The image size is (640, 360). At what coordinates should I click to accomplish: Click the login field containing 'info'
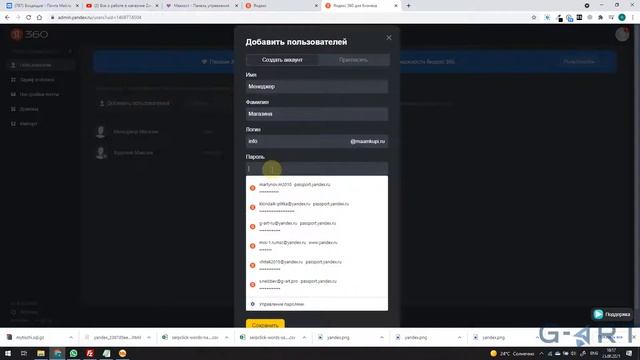click(317, 141)
